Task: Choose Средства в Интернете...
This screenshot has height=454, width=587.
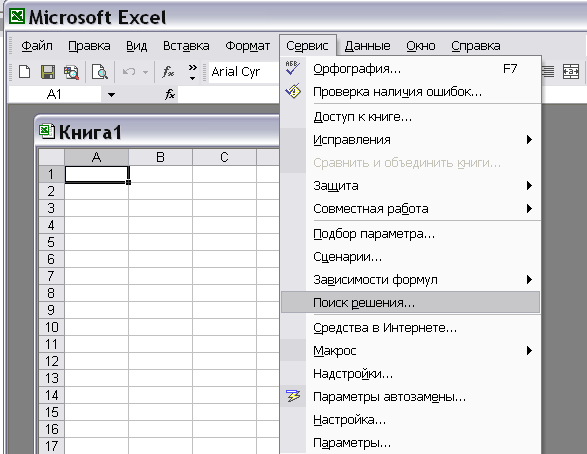Action: tap(410, 328)
